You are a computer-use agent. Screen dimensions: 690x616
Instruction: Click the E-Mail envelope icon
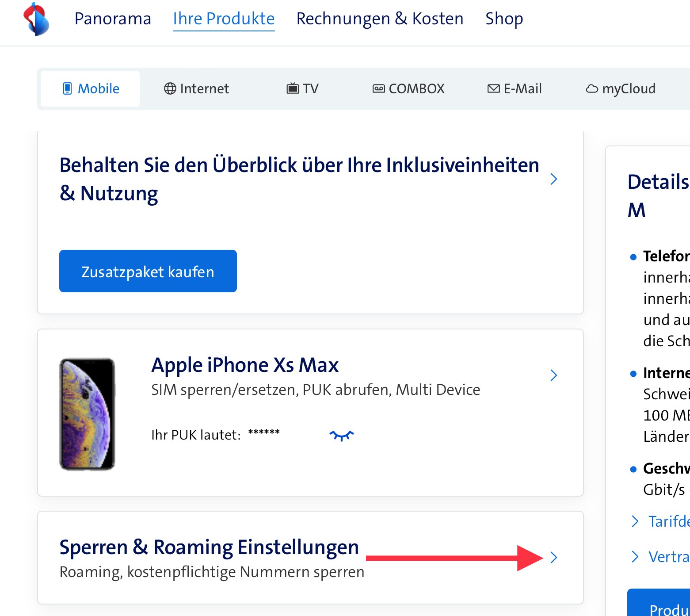coord(493,89)
